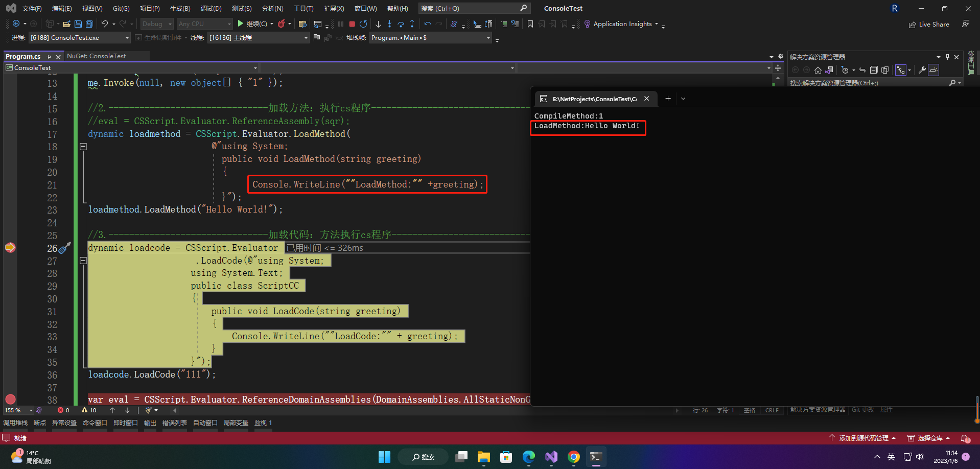Click the error count red X indicator
Image resolution: width=980 pixels, height=469 pixels.
[63, 410]
